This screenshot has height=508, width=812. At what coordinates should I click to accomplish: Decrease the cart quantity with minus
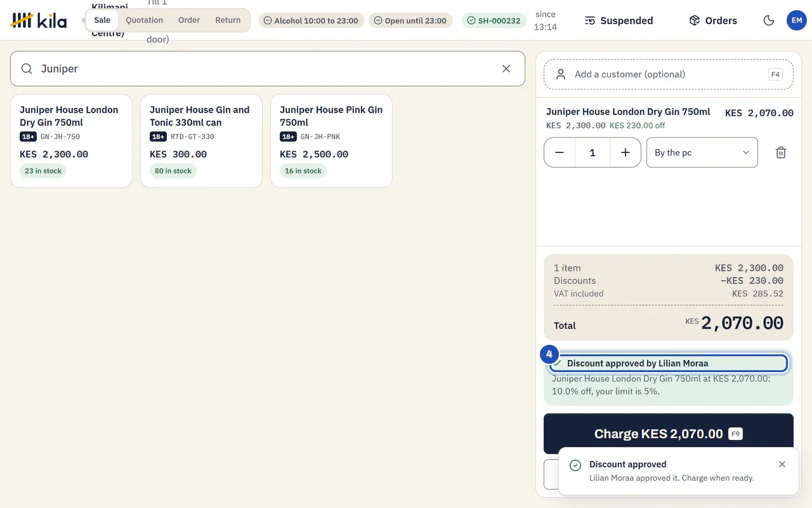[560, 152]
